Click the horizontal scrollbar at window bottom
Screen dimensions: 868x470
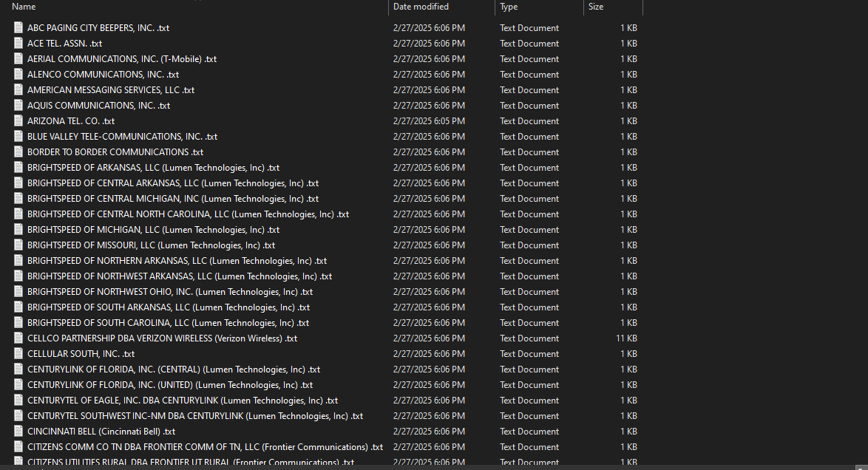(427, 467)
